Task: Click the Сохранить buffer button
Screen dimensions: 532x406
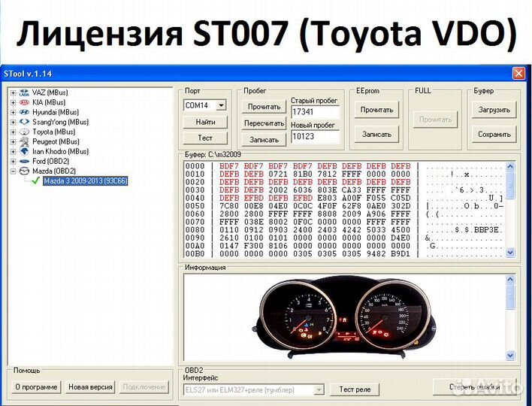Action: coord(494,135)
